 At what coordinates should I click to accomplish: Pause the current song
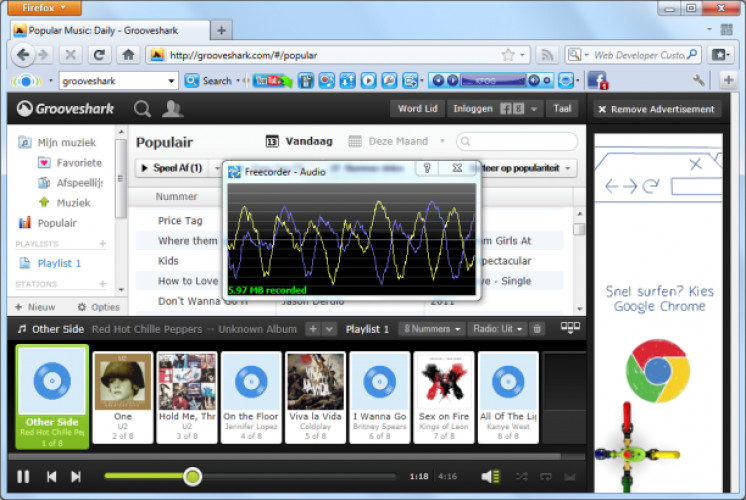[23, 476]
